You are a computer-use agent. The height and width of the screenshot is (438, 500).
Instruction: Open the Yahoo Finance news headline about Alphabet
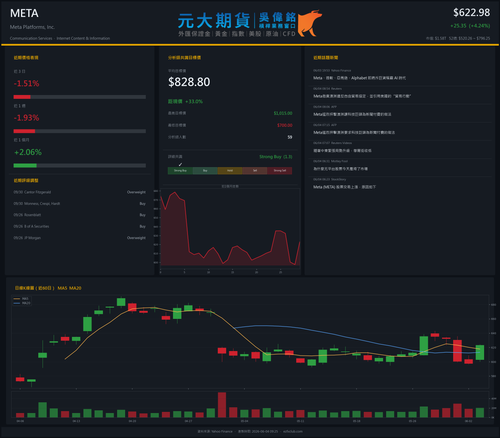point(359,78)
